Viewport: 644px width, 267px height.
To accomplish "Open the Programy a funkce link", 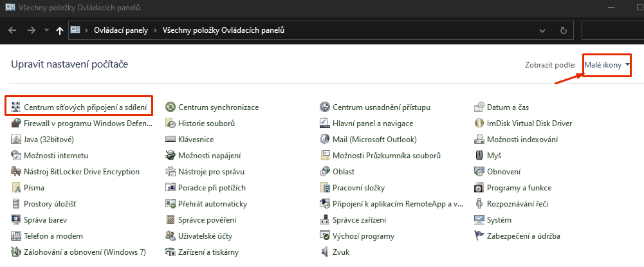I will click(x=519, y=188).
